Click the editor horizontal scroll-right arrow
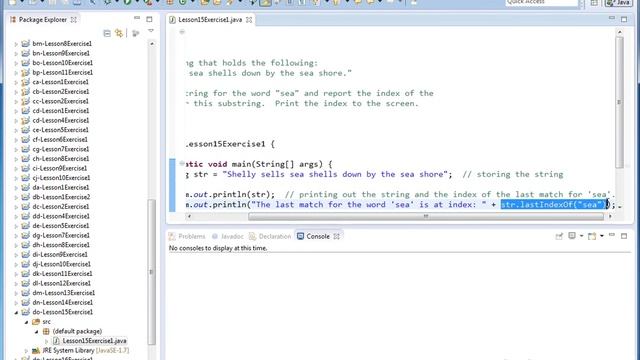The height and width of the screenshot is (360, 640). [610, 216]
